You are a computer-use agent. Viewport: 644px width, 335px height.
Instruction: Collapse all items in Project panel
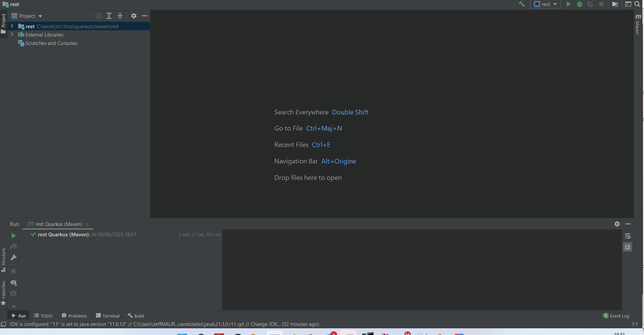click(120, 16)
